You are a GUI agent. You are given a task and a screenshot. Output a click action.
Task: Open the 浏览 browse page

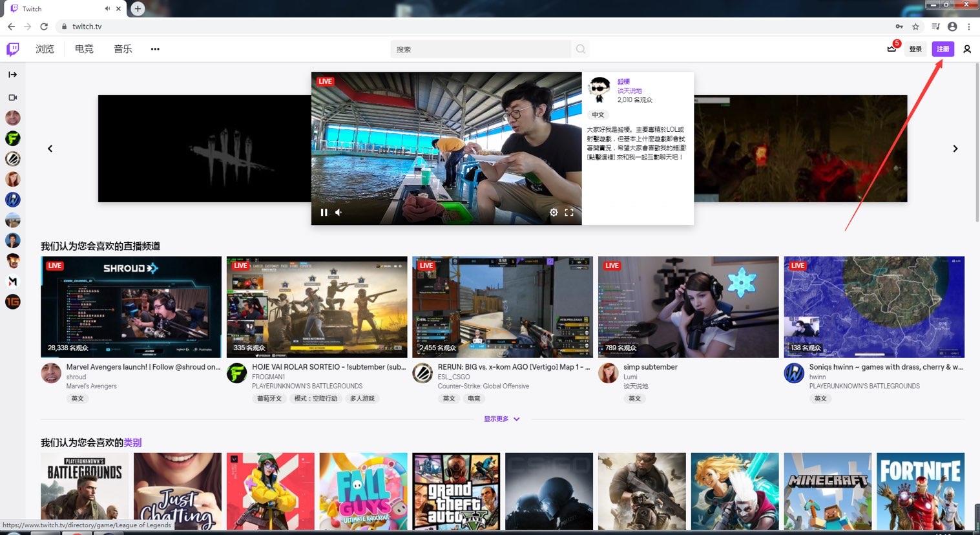click(x=45, y=49)
